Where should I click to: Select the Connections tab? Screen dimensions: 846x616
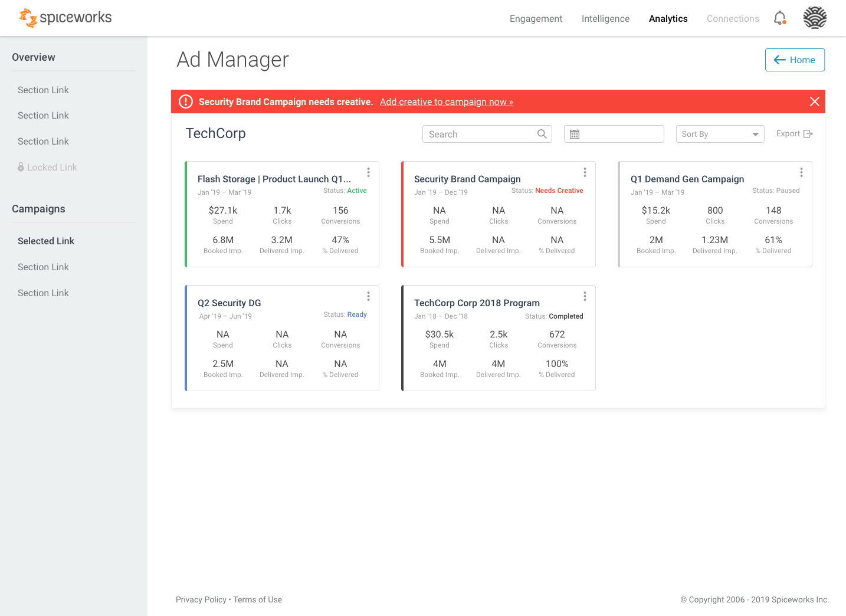733,19
